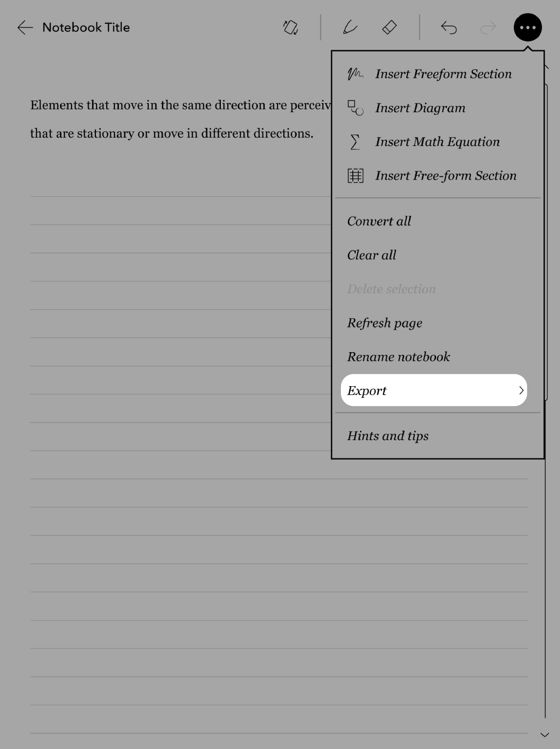560x749 pixels.
Task: Click Insert Math Equation option
Action: 438,141
